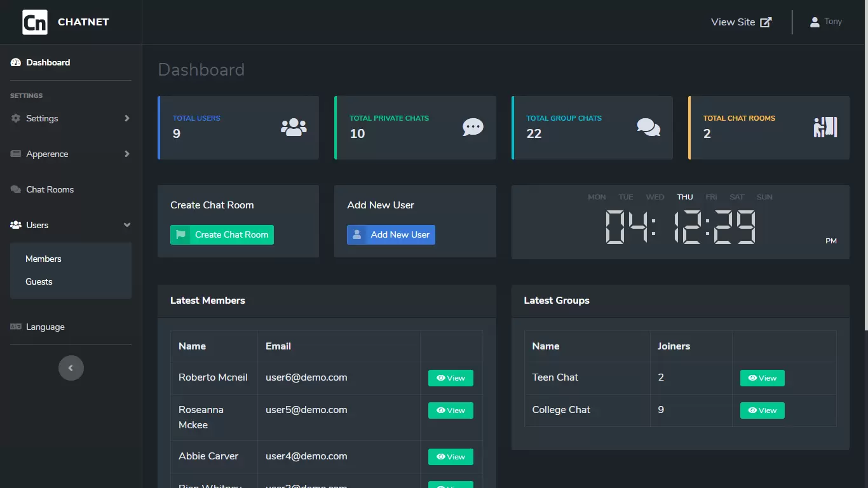The height and width of the screenshot is (488, 868).
Task: Expand the Settings submenu chevron
Action: click(127, 118)
